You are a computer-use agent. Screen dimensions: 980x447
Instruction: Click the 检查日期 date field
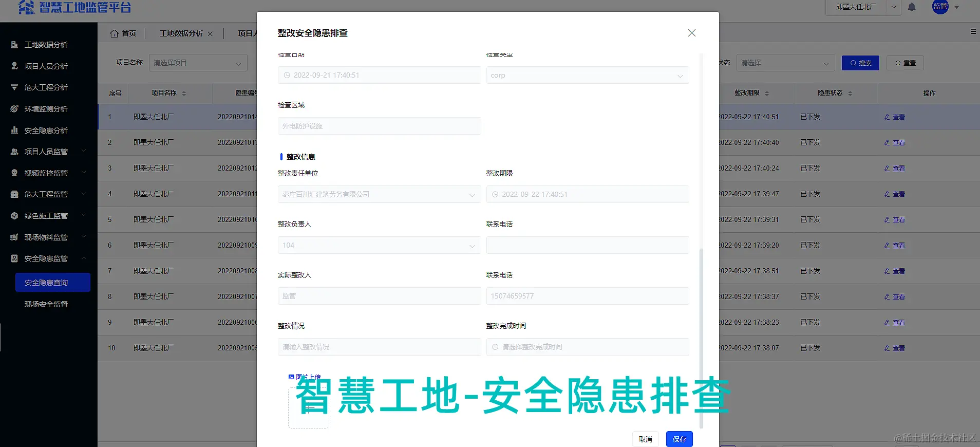(379, 75)
